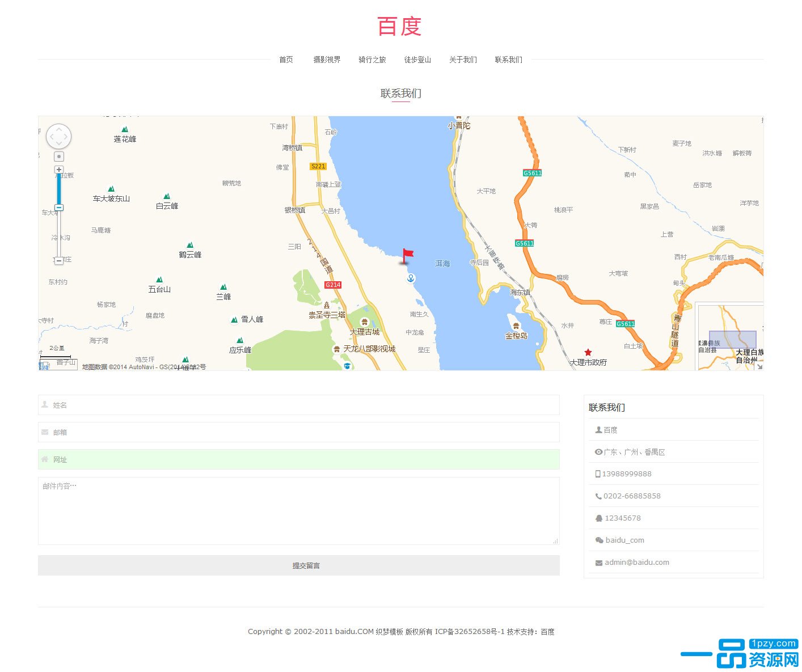Pan the map left with the arrow control

click(x=50, y=136)
